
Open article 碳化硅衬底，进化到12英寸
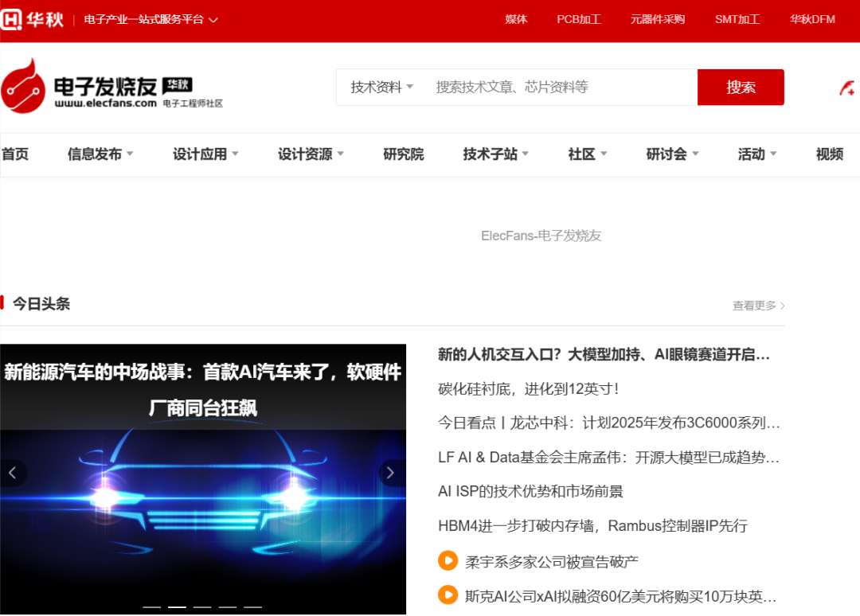coord(529,389)
